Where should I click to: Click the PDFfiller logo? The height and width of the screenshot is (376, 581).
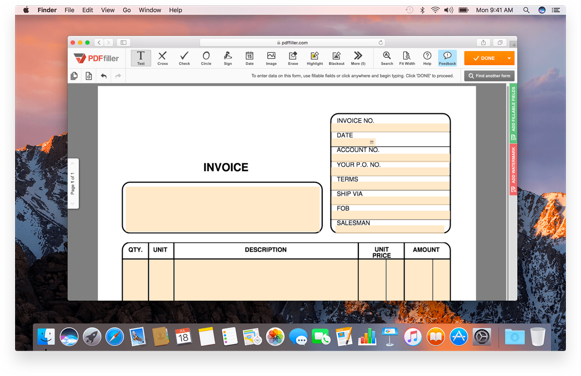tap(96, 58)
